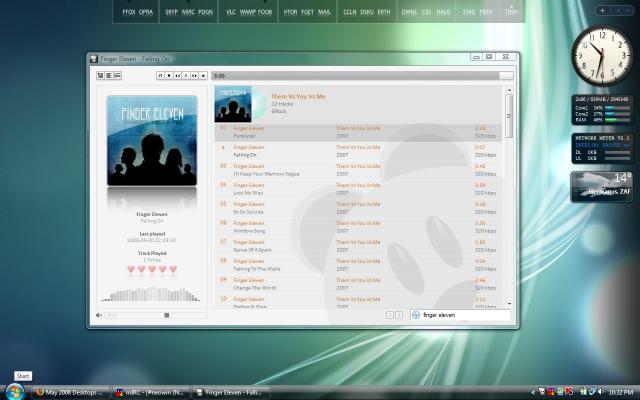The image size is (640, 400).
Task: Switch to the mIRC taskbar window
Action: tap(150, 393)
